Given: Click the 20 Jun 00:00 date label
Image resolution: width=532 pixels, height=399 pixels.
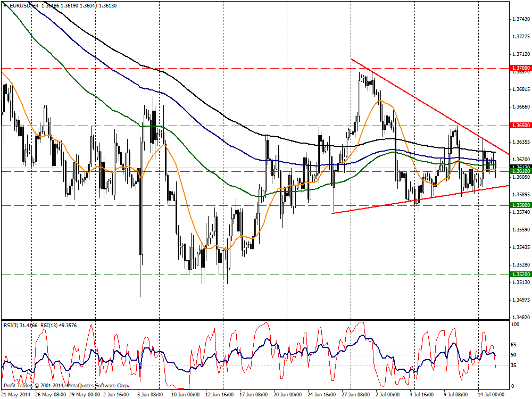Looking at the screenshot, I should click(x=288, y=395).
